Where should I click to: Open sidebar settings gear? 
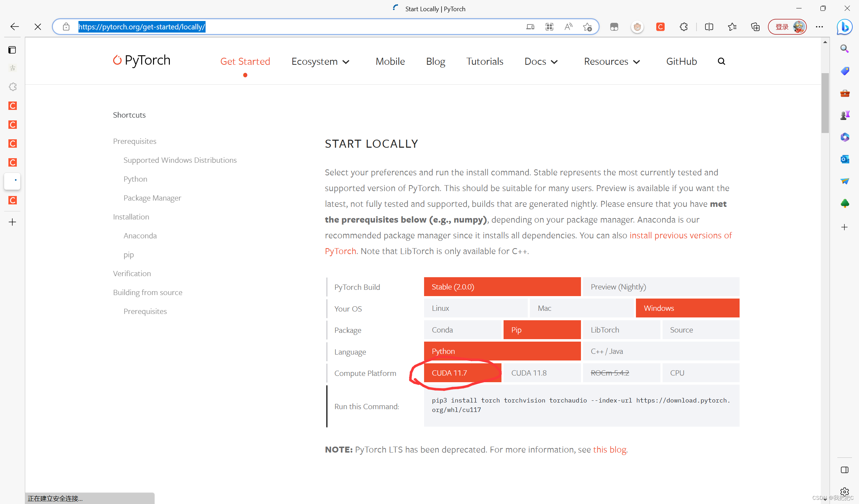click(844, 491)
